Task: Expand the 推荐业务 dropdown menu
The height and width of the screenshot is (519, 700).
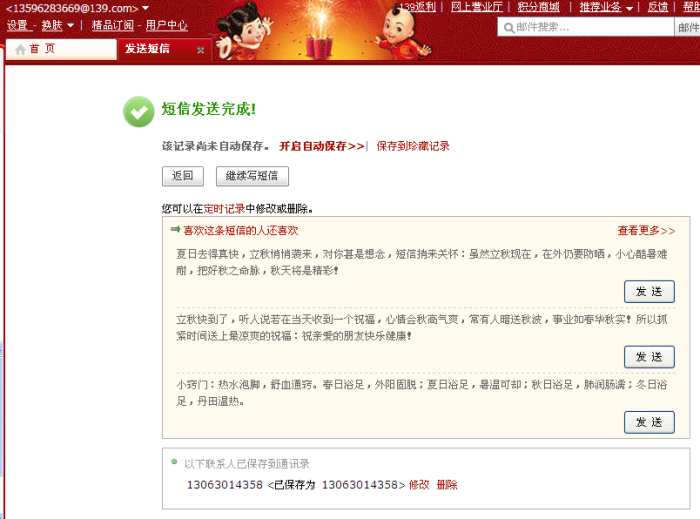Action: (629, 8)
